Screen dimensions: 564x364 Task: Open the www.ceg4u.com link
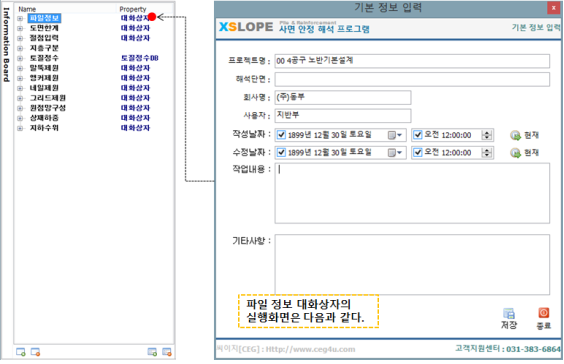[x=310, y=349]
